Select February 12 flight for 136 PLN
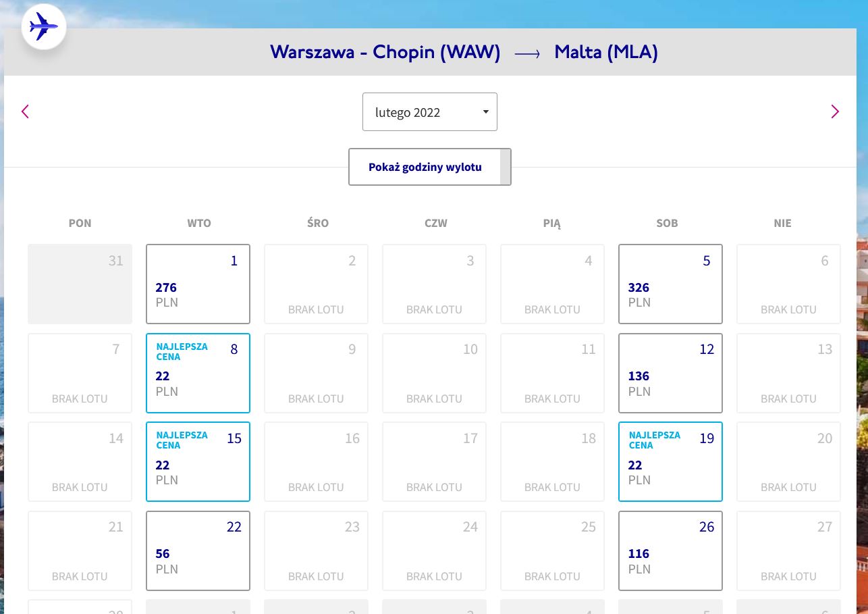This screenshot has height=614, width=868. point(670,373)
